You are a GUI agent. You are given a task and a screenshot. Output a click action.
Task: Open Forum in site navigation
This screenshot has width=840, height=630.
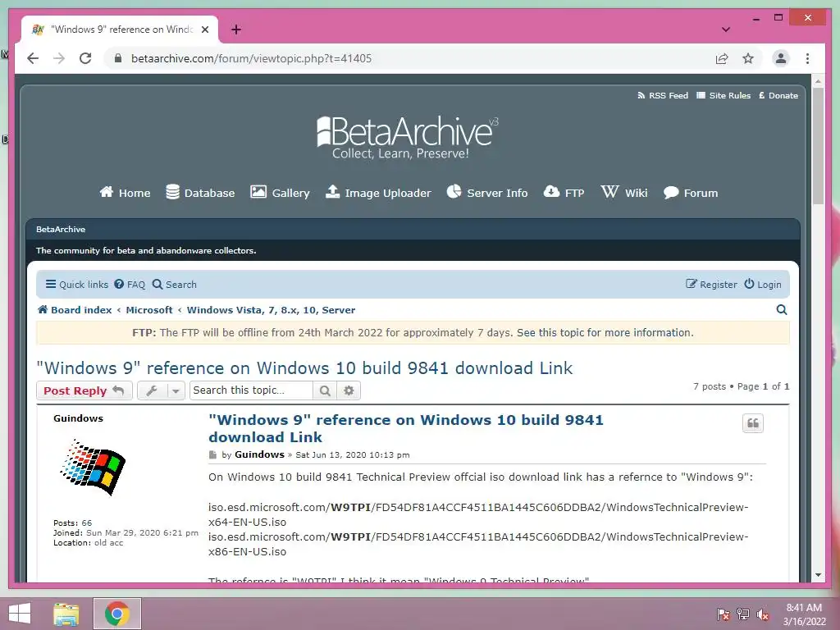click(690, 193)
